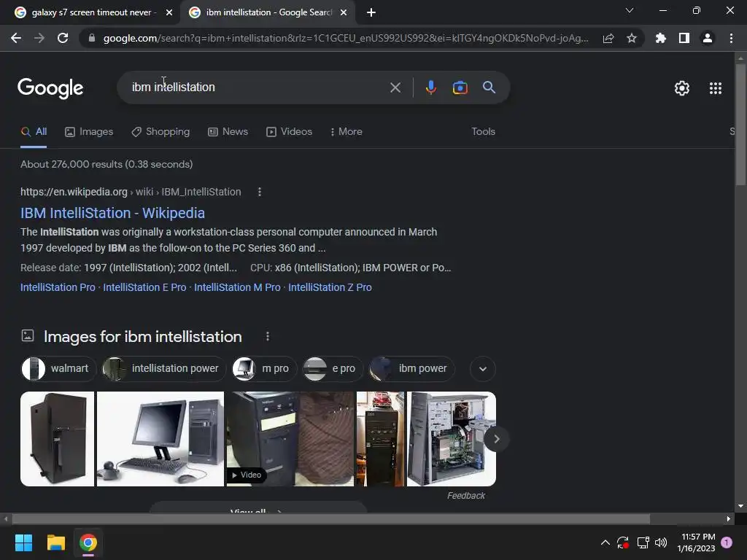Viewport: 747px width, 560px height.
Task: Go to the Google homepage logo
Action: 50,88
